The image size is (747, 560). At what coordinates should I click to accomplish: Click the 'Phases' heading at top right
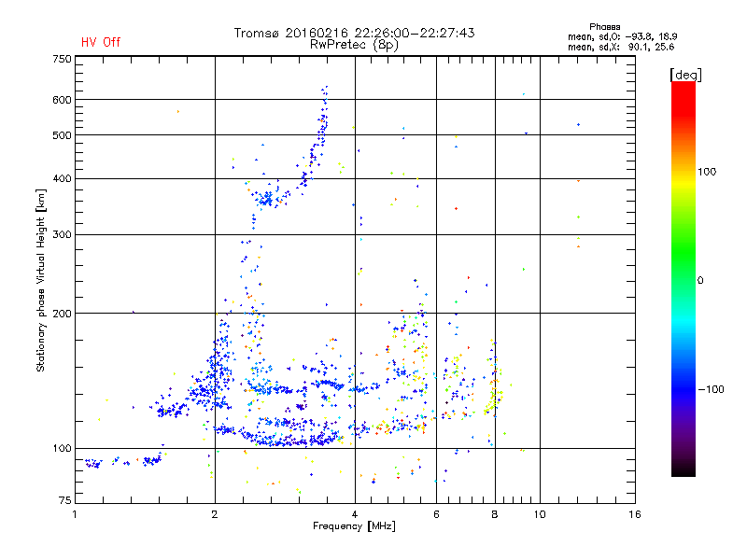[604, 27]
